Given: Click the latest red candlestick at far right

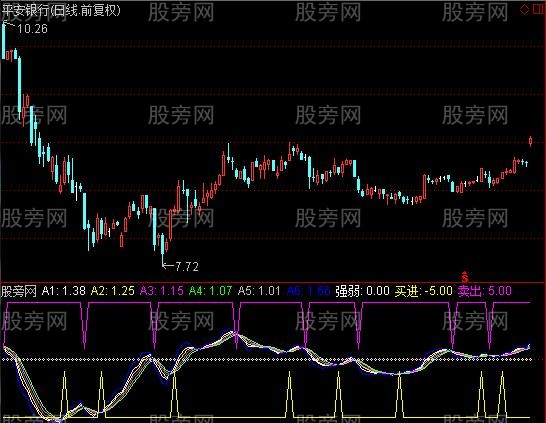Looking at the screenshot, I should click(530, 141).
